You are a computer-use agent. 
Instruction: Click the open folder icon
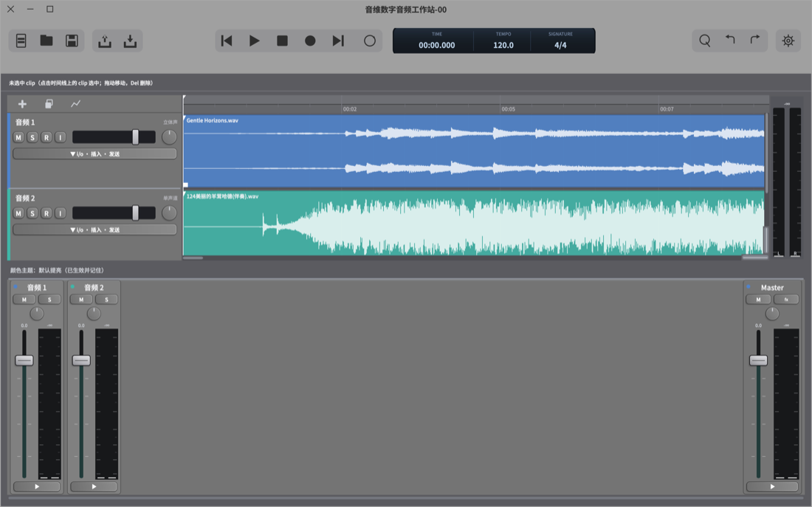[x=47, y=41]
